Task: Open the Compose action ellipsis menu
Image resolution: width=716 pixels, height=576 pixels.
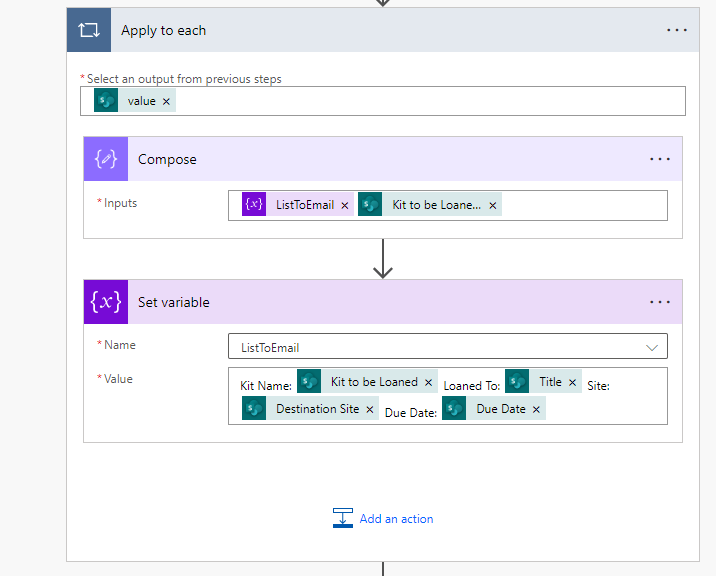Action: pyautogui.click(x=660, y=159)
